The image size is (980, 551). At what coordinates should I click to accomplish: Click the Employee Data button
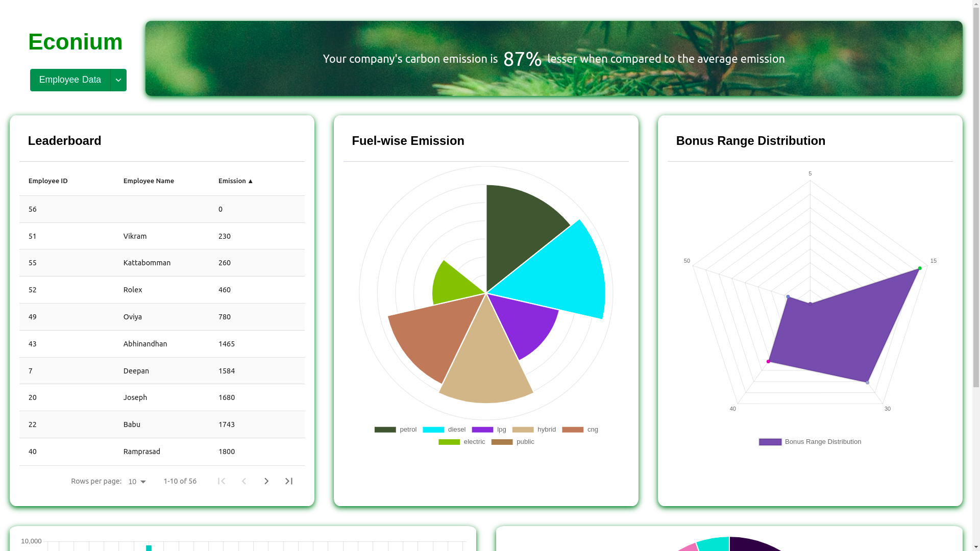pyautogui.click(x=70, y=80)
